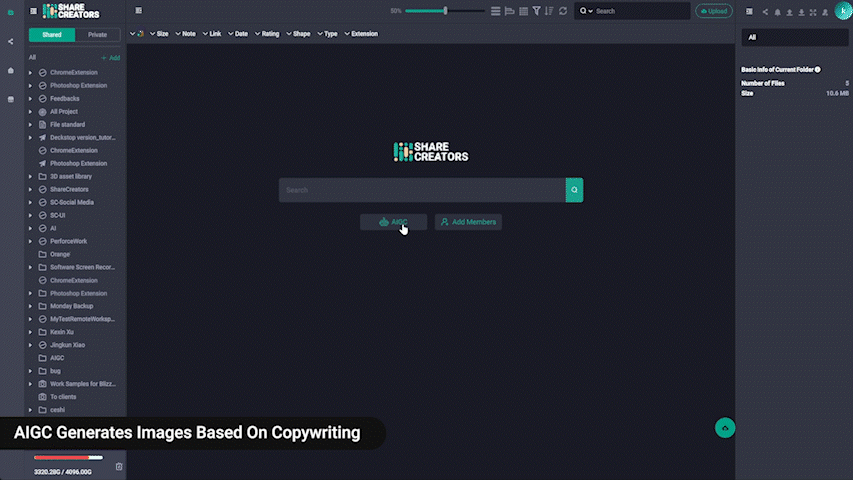Click the green floating cloud upload button

pyautogui.click(x=725, y=428)
